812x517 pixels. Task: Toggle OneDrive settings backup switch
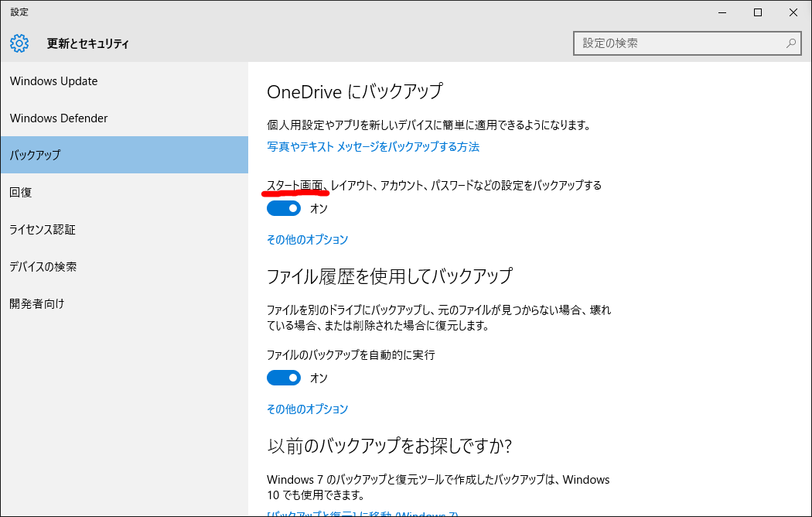(284, 208)
